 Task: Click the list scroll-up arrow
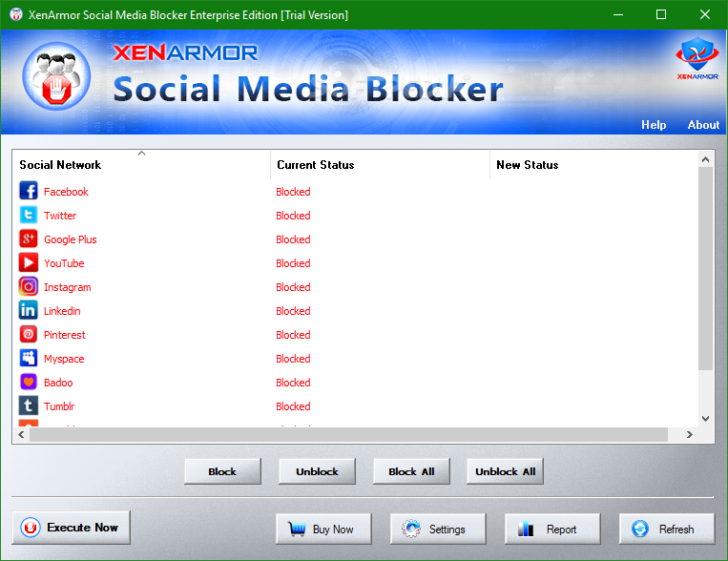point(705,159)
